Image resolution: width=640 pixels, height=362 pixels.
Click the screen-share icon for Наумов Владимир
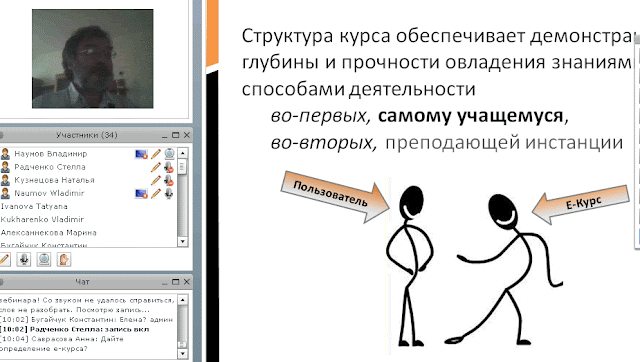coord(141,154)
